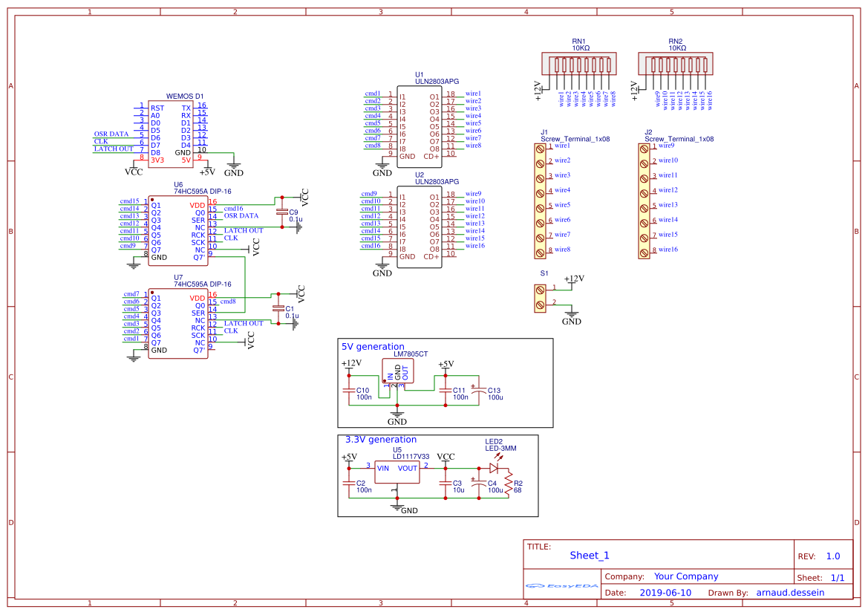Select the U2 ULN2803APG driver chip
This screenshot has width=868, height=615.
419,227
